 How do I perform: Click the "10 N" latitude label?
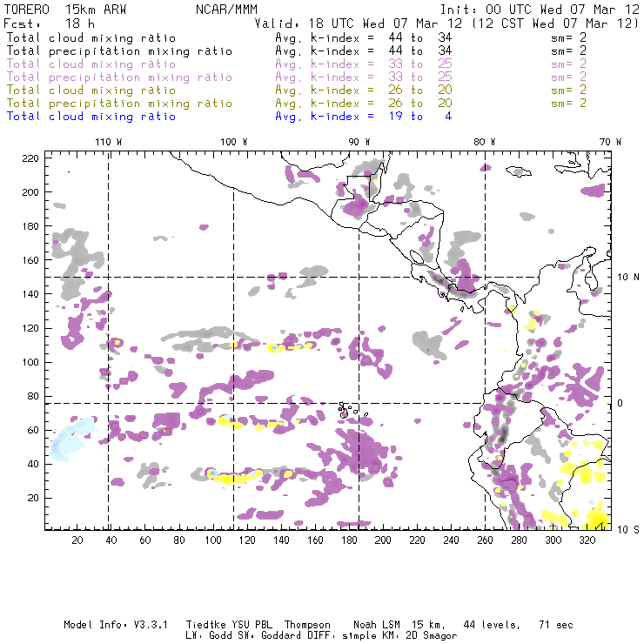pyautogui.click(x=628, y=278)
